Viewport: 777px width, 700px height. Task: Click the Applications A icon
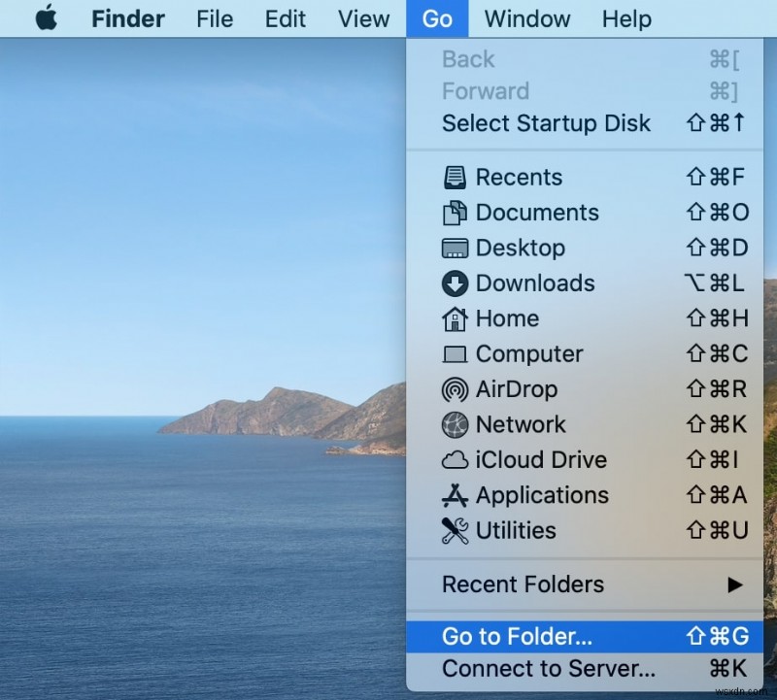point(455,495)
